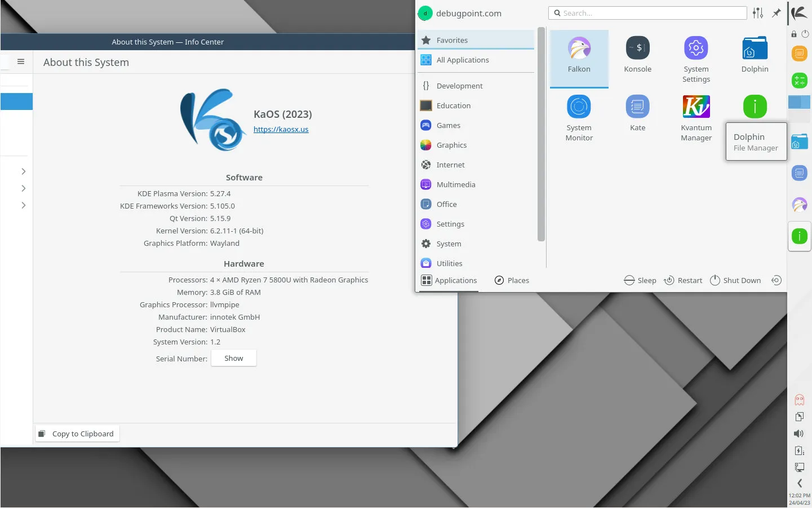Click the Restart button
Viewport: 812px width, 508px height.
tap(683, 280)
